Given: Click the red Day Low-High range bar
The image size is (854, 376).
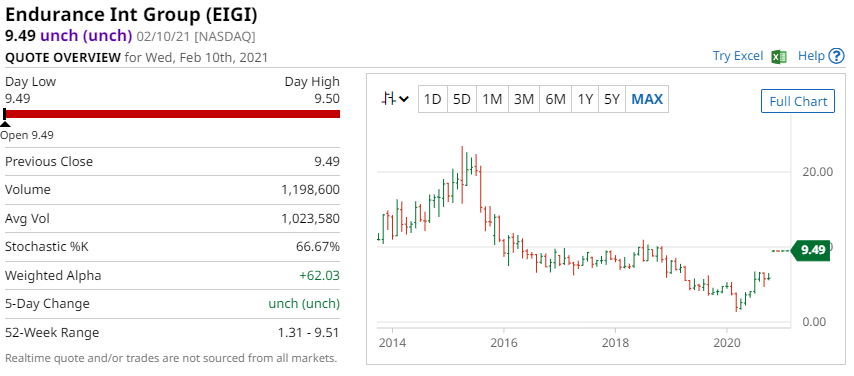Looking at the screenshot, I should point(172,114).
